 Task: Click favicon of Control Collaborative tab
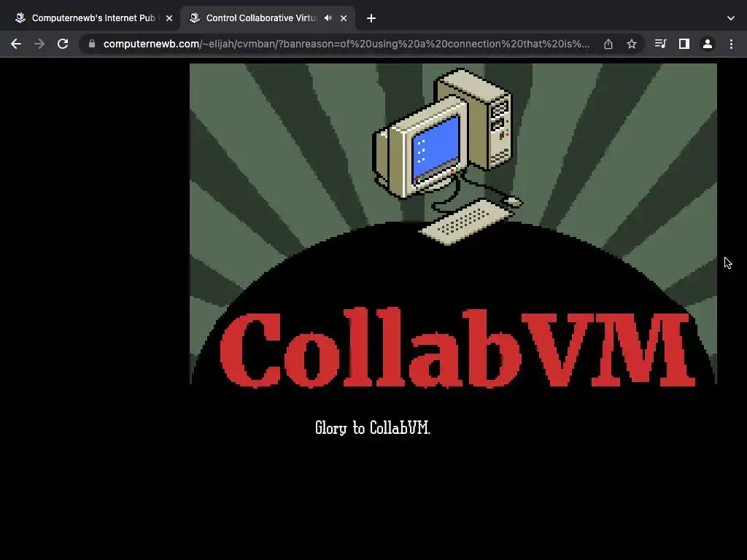[x=194, y=18]
